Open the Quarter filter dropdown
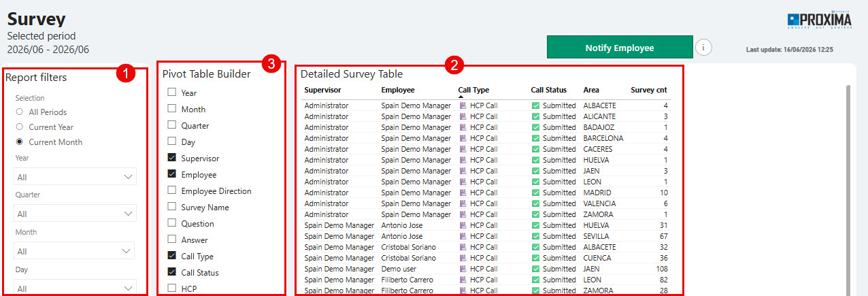Screen dimensions: 868x296 point(75,214)
